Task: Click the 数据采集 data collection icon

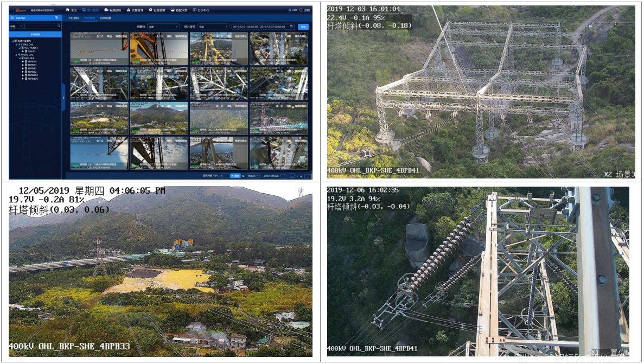Action: tap(173, 10)
